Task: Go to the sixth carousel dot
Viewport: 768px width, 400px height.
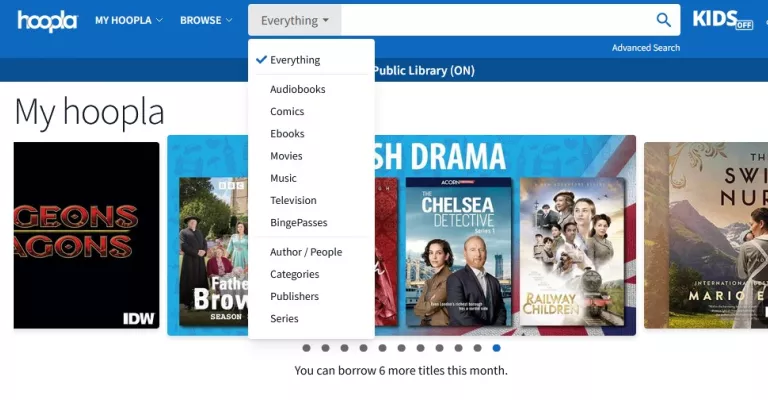Action: 402,348
